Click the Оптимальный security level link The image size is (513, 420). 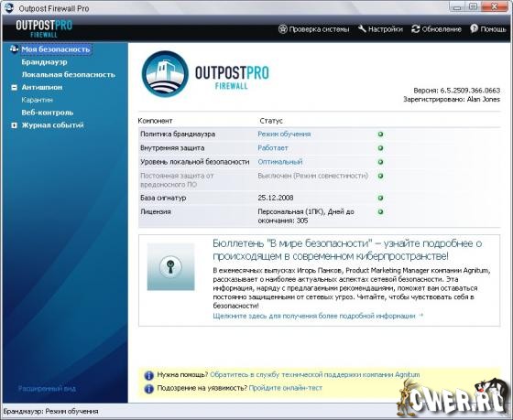click(x=280, y=162)
